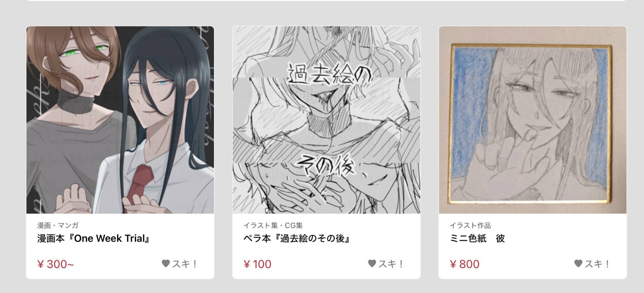Tap heart icon on ミニ色紙 彼 card
The height and width of the screenshot is (293, 644).
pyautogui.click(x=578, y=263)
